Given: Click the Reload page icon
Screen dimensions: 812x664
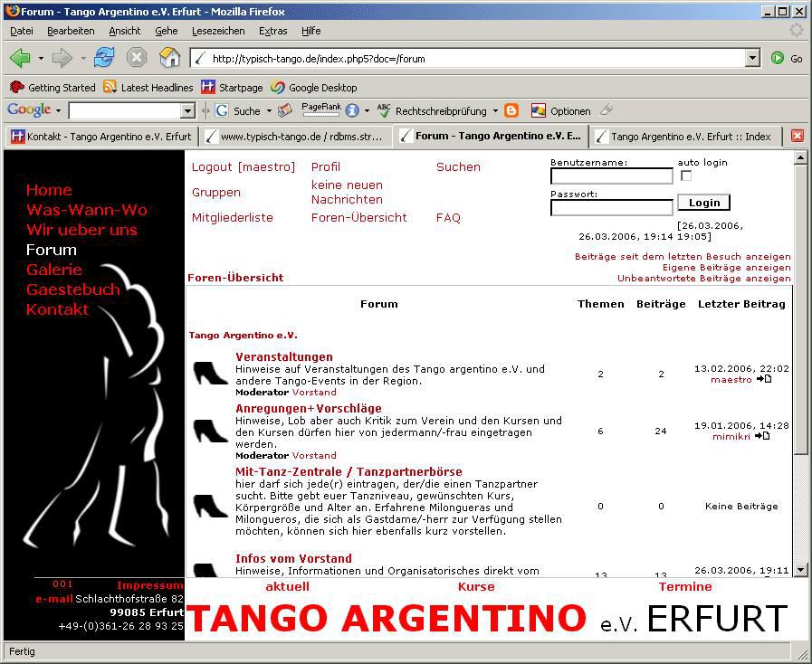Looking at the screenshot, I should tap(104, 58).
